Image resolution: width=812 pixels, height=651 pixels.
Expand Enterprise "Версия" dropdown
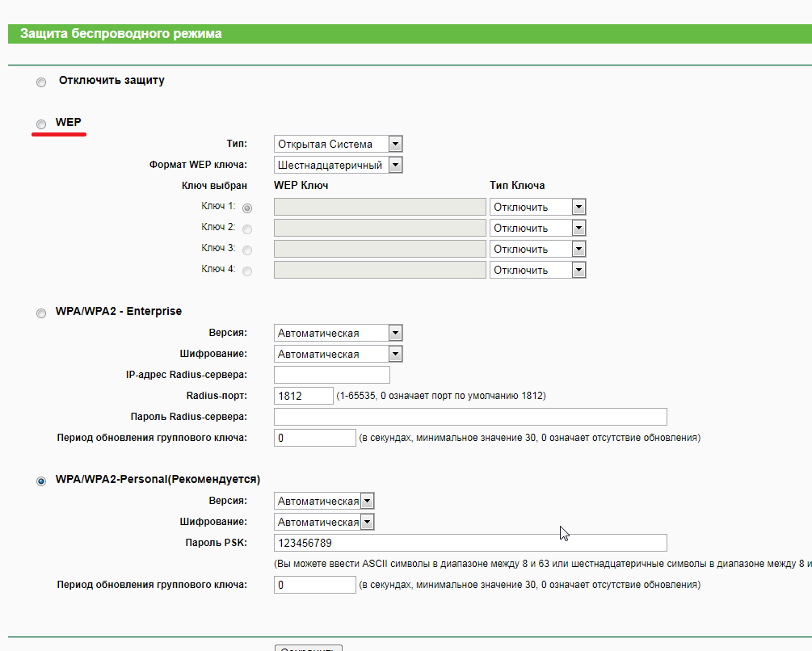(338, 333)
